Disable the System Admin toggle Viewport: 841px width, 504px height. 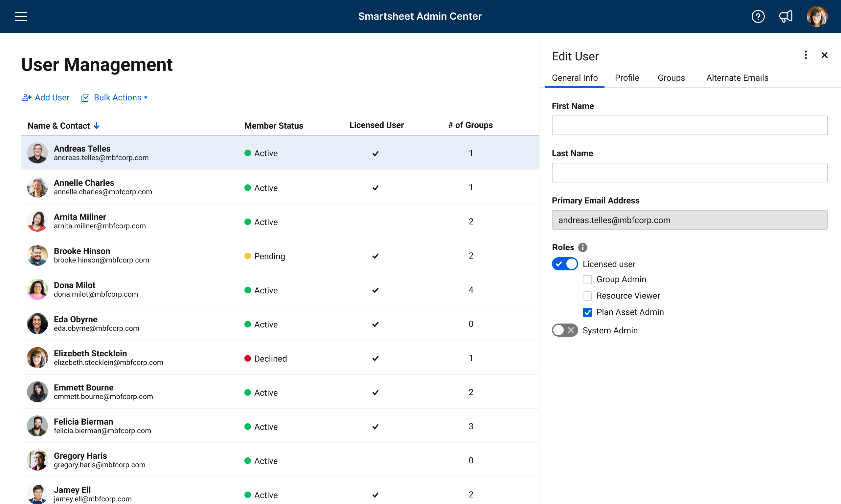(564, 330)
